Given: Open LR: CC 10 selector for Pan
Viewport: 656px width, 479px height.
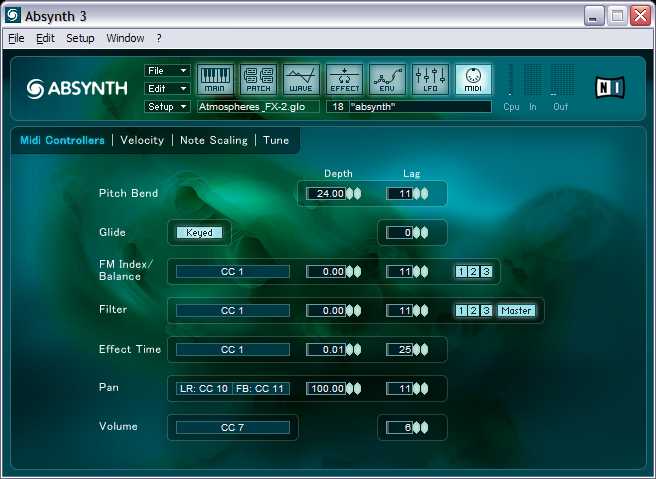Looking at the screenshot, I should click(204, 388).
